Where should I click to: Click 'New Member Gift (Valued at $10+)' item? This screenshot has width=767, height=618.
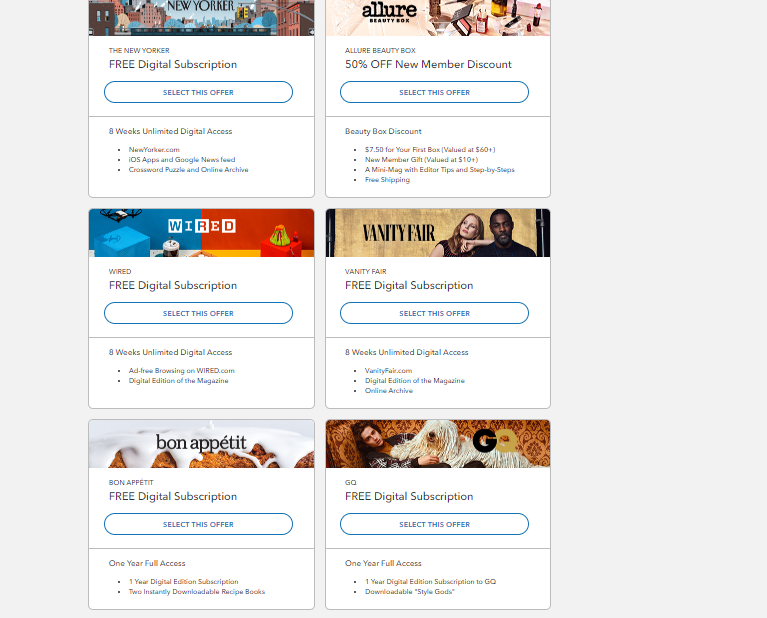tap(421, 160)
